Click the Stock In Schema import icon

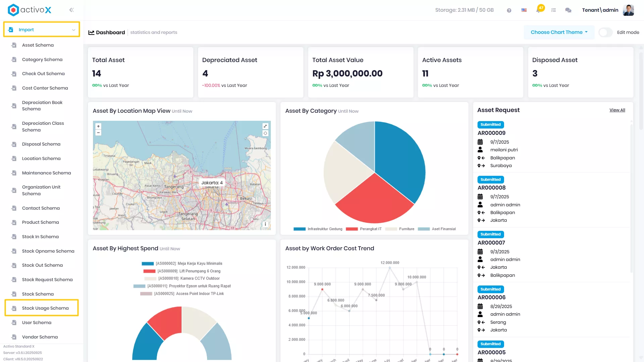pos(14,237)
